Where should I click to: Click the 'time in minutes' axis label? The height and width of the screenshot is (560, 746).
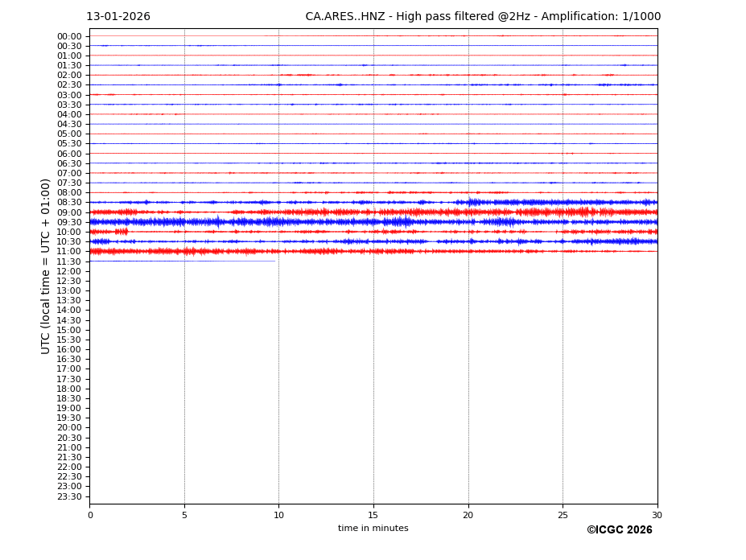[x=373, y=529]
